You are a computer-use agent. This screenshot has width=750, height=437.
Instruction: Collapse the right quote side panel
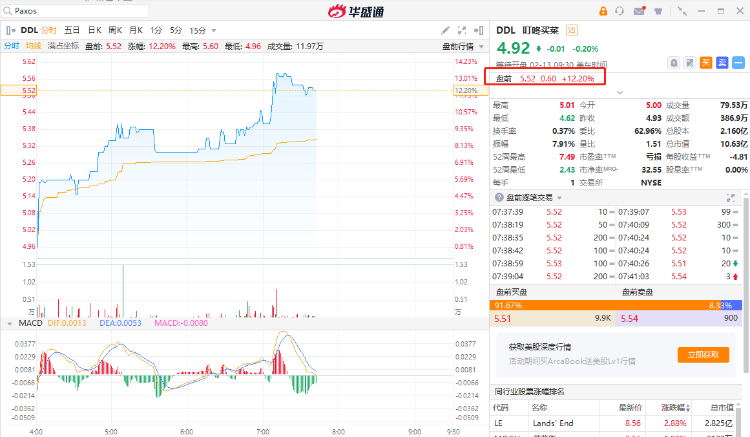478,31
